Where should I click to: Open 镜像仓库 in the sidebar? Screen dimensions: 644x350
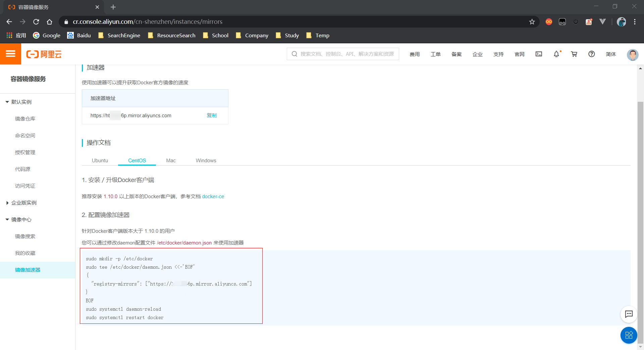(25, 119)
